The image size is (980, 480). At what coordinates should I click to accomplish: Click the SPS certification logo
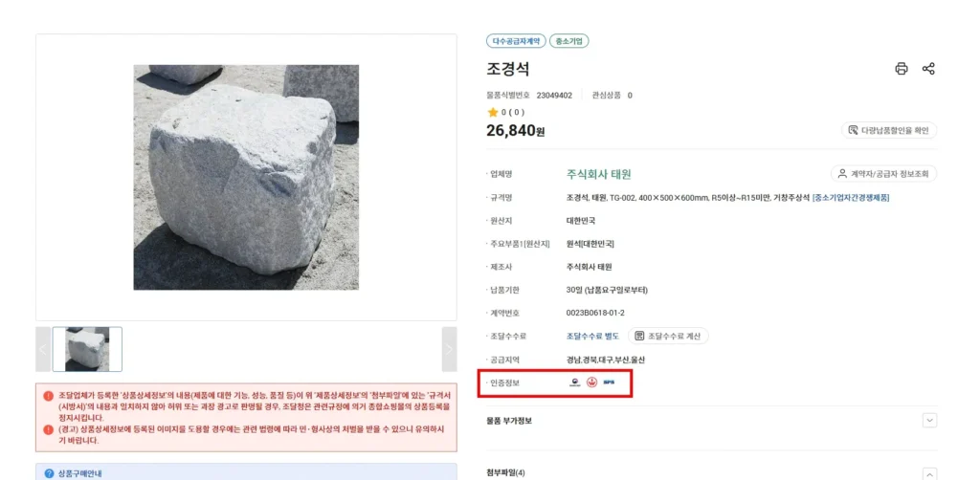(x=609, y=382)
